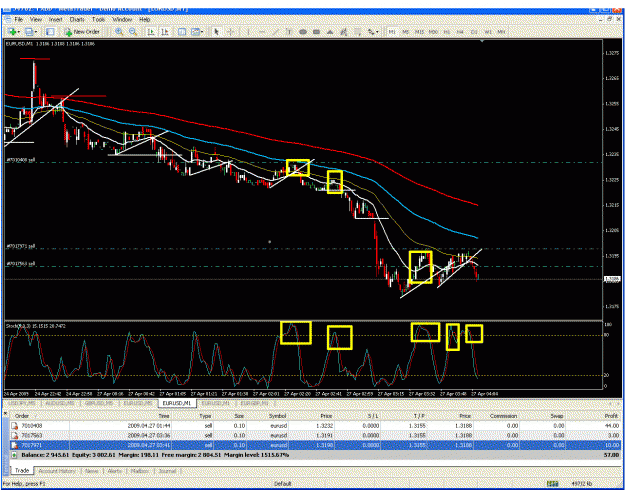Select the Trade terminal tab
Image resolution: width=625 pixels, height=490 pixels.
22,471
